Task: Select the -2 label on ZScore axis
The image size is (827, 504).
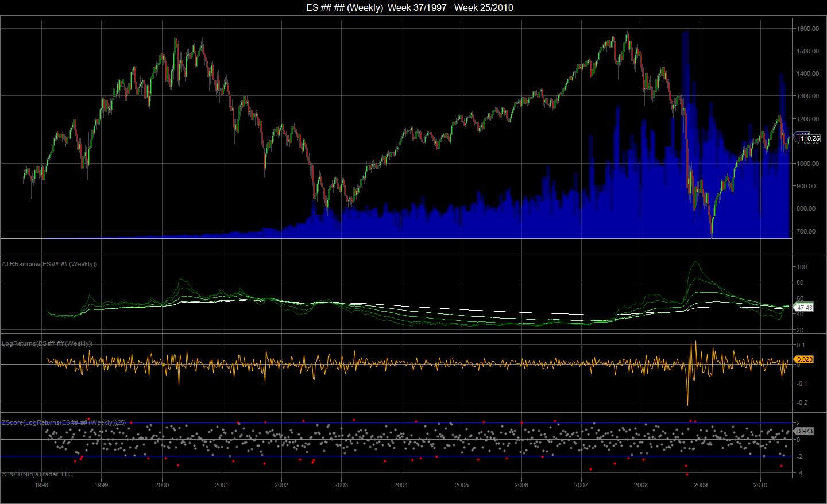Action: click(800, 456)
